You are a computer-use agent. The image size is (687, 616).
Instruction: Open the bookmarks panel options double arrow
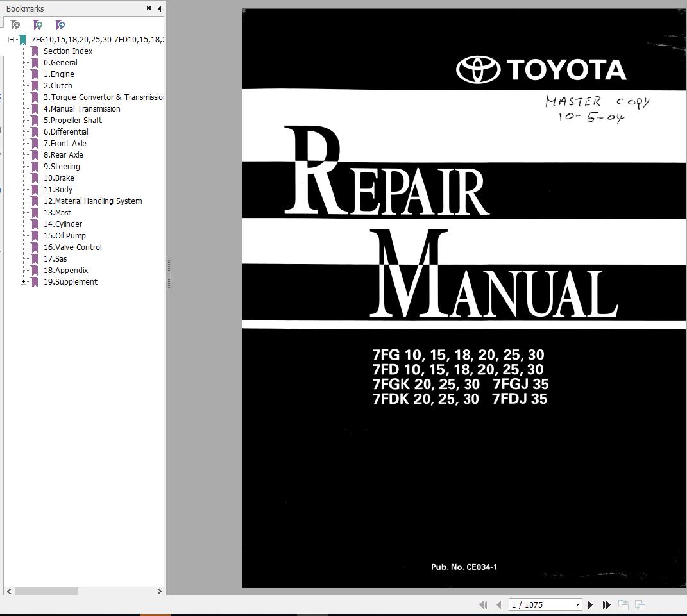pyautogui.click(x=149, y=8)
